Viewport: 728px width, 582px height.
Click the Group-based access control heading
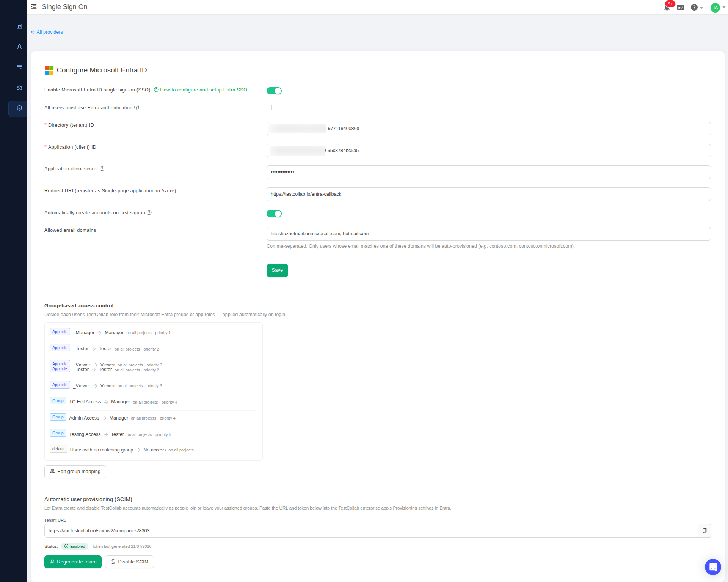coord(79,306)
